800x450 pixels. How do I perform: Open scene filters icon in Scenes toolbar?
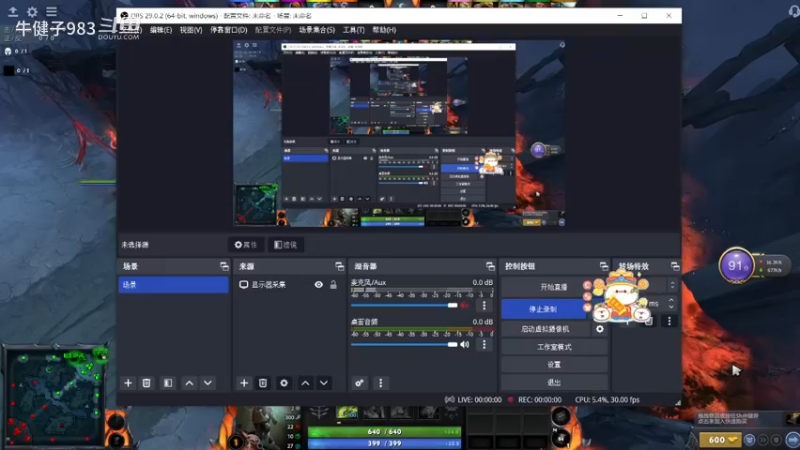coord(168,383)
